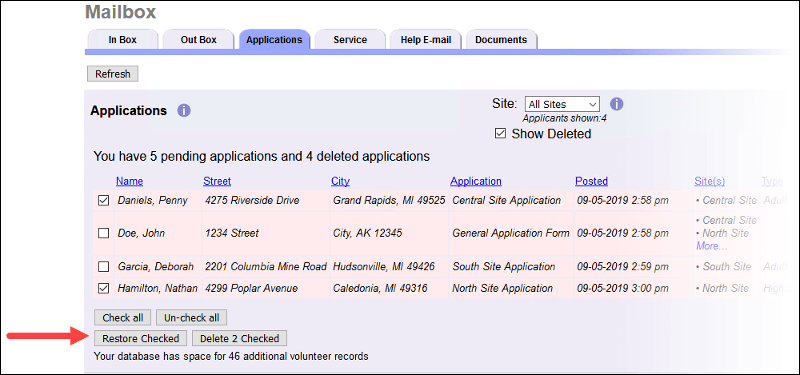Uncheck Daniels, Penny row checkbox
The height and width of the screenshot is (375, 800).
(x=104, y=201)
